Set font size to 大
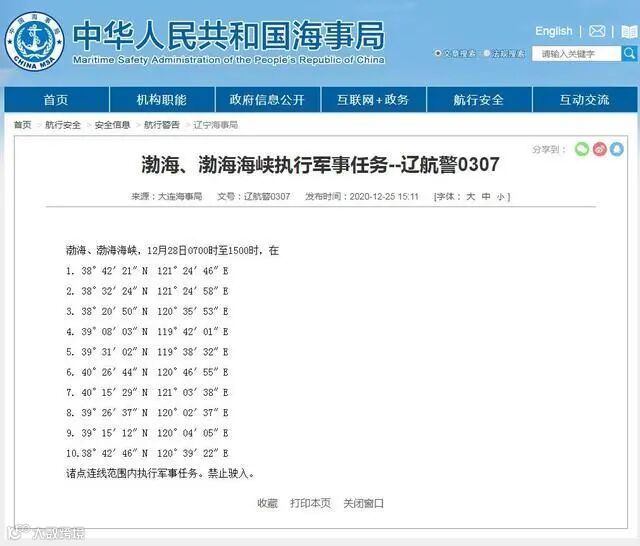 [471, 196]
